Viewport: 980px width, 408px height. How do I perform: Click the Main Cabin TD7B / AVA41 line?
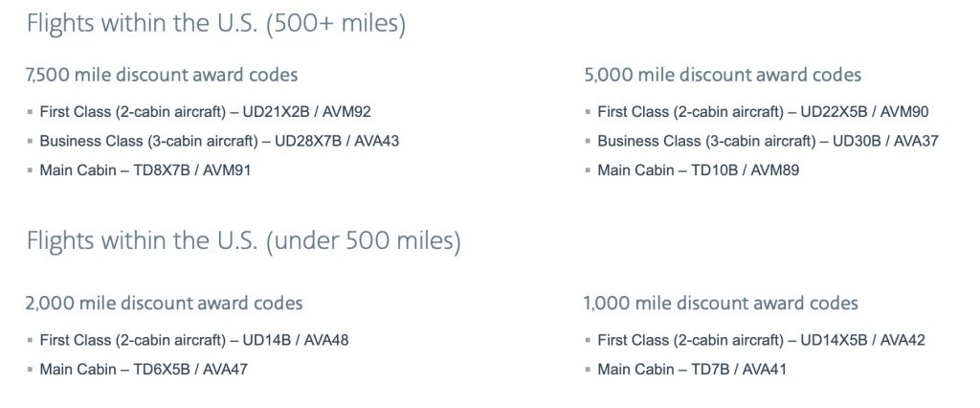[x=692, y=369]
